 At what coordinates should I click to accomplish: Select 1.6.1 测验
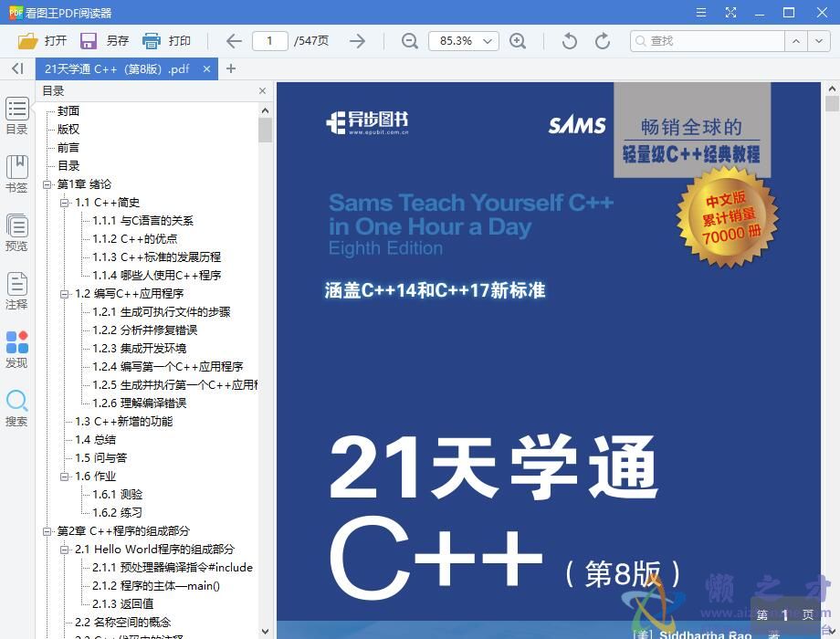[x=117, y=495]
